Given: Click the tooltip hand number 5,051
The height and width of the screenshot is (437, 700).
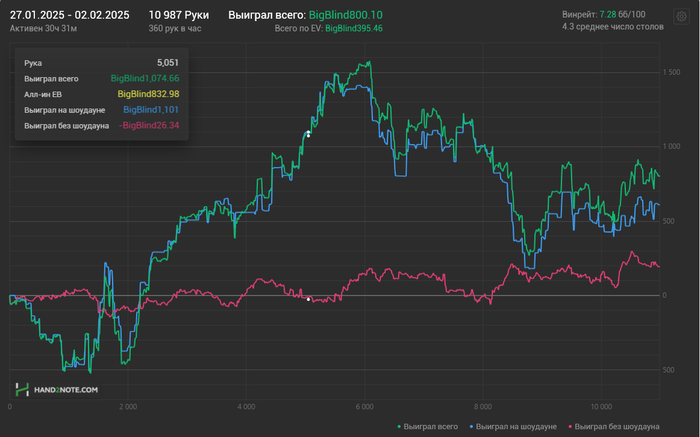Looking at the screenshot, I should point(168,63).
